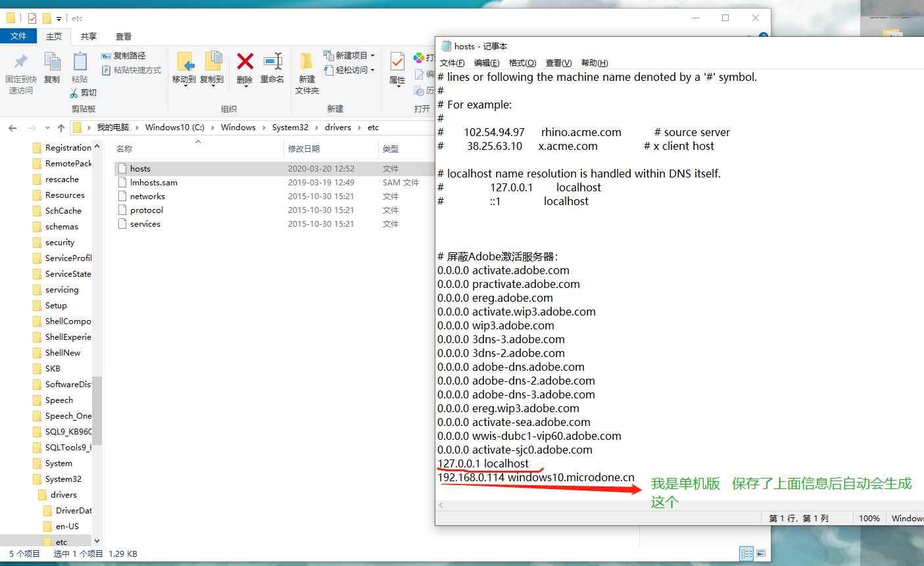
Task: Click the tree scroll up arrow
Action: (x=97, y=146)
